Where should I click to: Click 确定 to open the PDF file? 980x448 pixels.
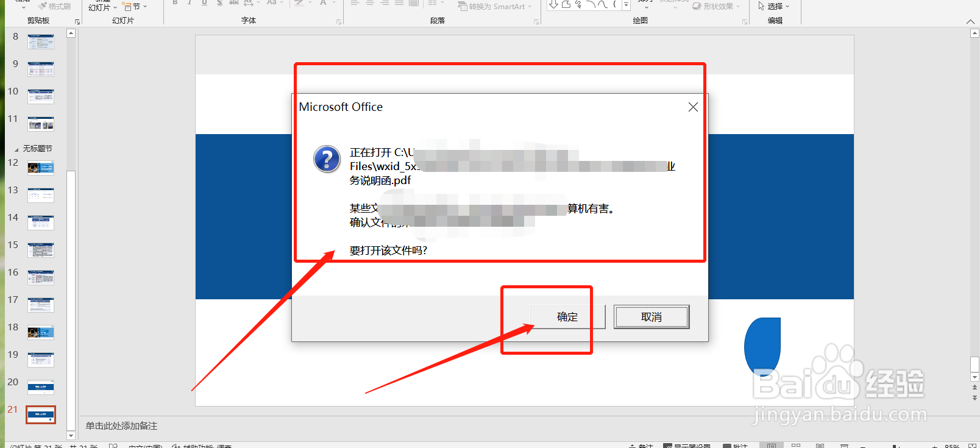[x=567, y=317]
